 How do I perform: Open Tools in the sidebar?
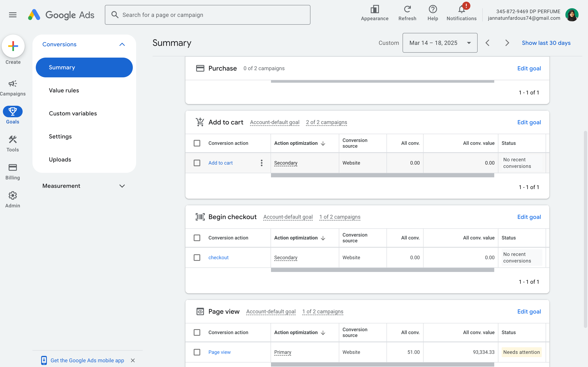click(13, 144)
